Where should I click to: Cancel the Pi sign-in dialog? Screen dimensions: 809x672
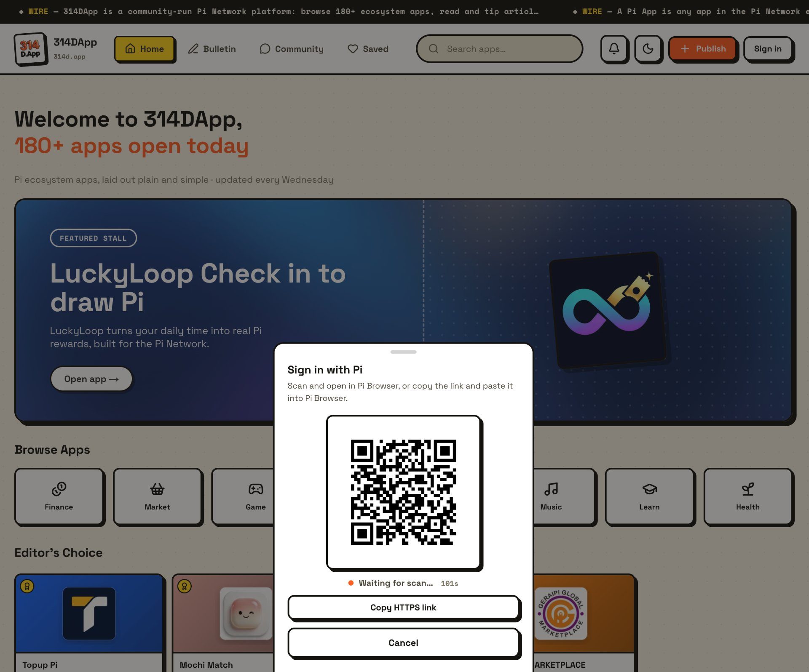403,643
